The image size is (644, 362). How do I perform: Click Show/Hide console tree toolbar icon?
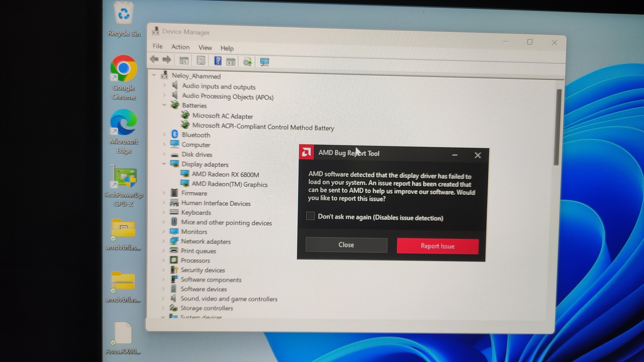pos(184,61)
